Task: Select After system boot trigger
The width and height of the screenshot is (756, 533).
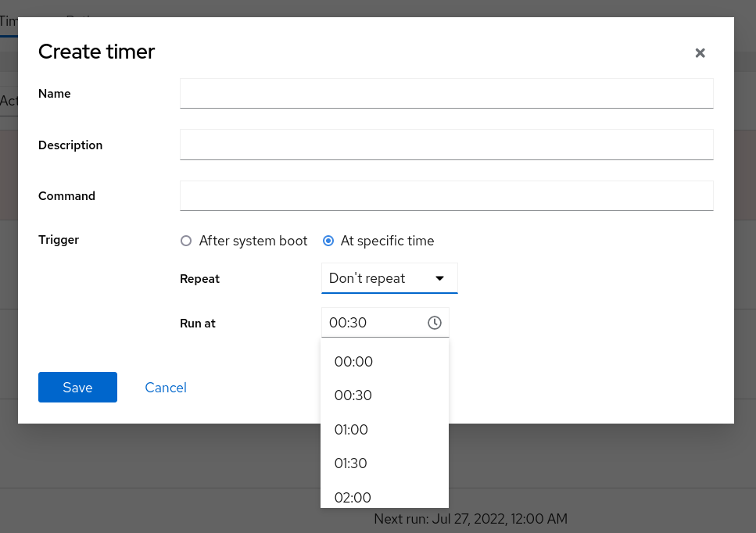Action: tap(186, 241)
